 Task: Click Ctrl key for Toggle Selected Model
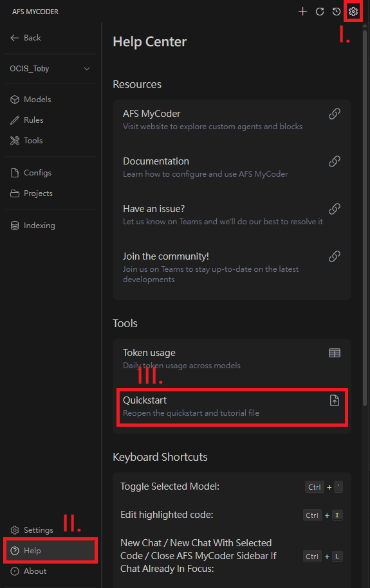tap(315, 487)
